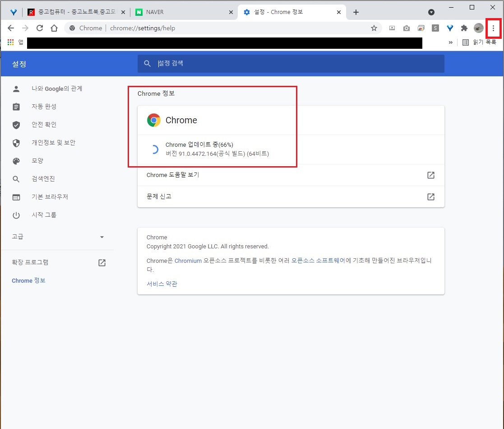Select the 설정 - Chrome 정보 tab
The width and height of the screenshot is (504, 429).
click(x=292, y=12)
